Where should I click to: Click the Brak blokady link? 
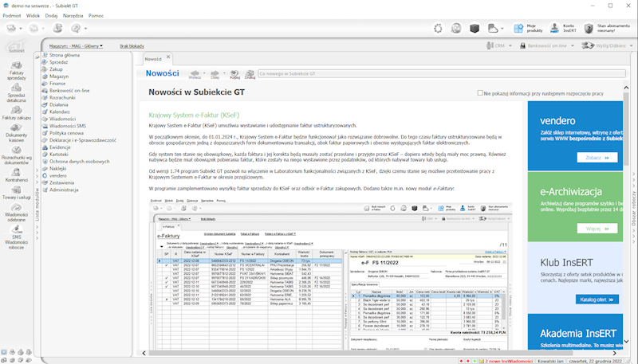point(132,46)
